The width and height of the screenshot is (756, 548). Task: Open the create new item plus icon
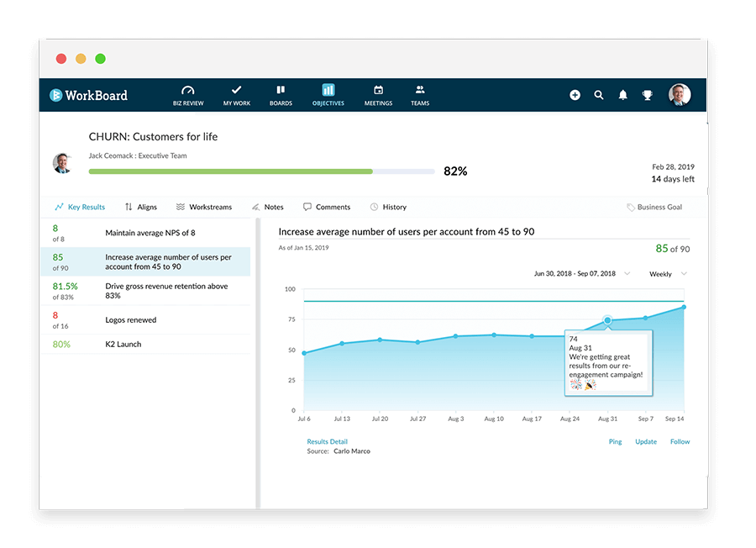575,95
